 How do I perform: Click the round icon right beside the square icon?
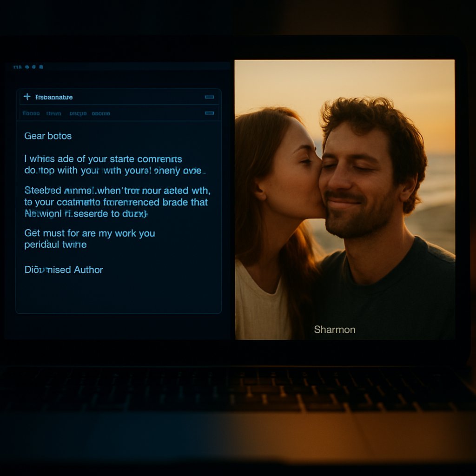point(33,67)
